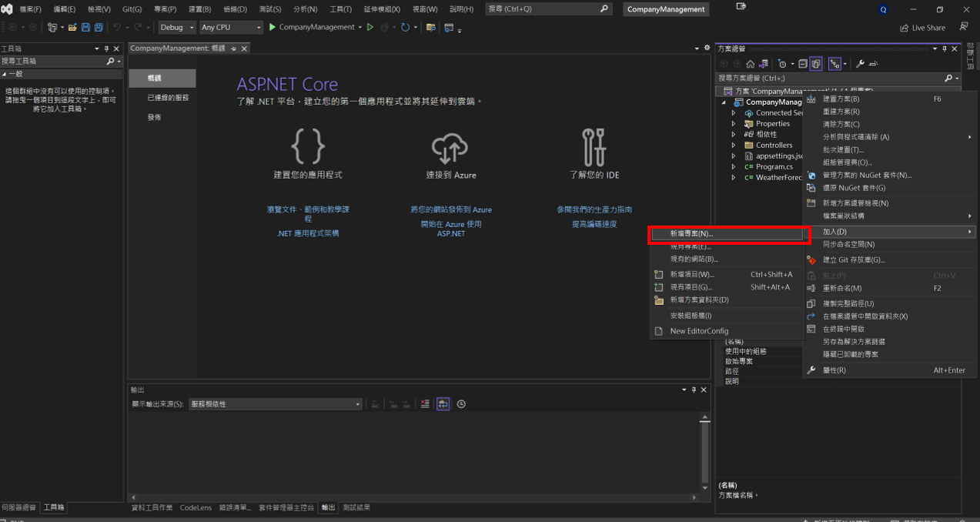This screenshot has height=522, width=980.
Task: Click the wrench Properties icon in Solution Explorer
Action: click(861, 64)
